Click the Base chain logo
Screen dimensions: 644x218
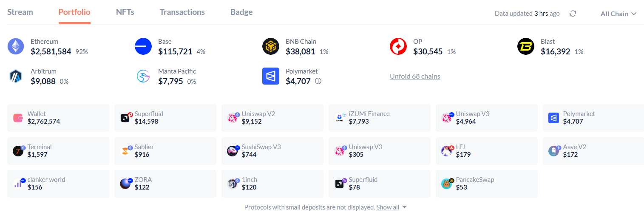[143, 46]
